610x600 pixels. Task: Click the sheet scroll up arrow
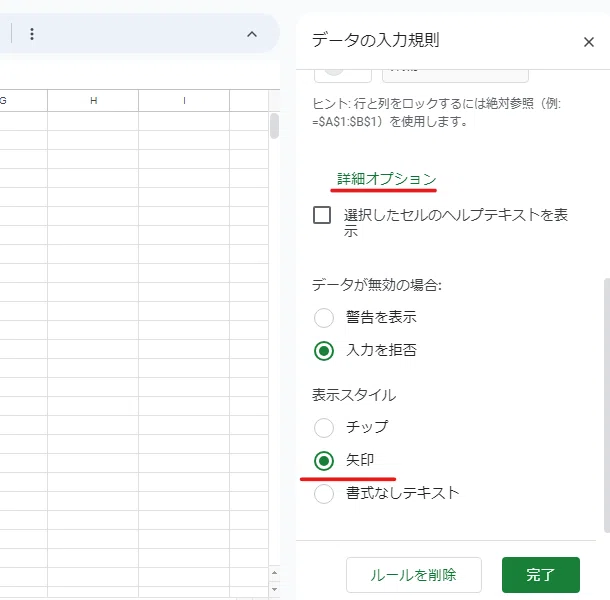[274, 572]
